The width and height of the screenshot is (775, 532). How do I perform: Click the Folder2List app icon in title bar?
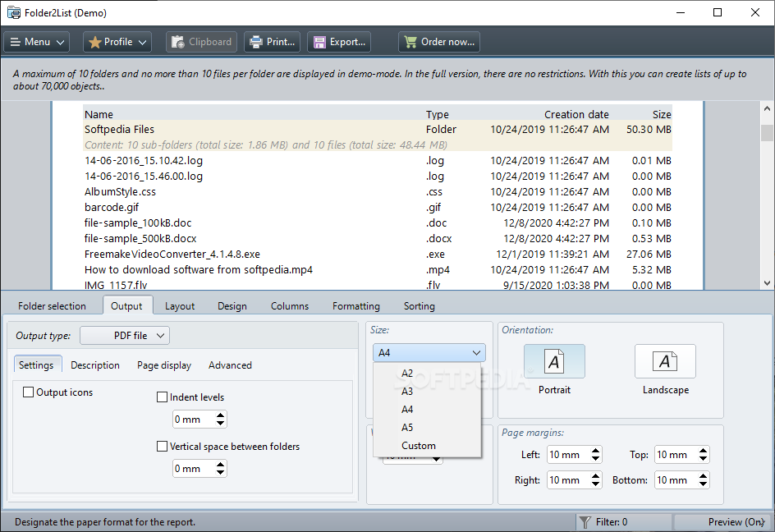(x=14, y=13)
